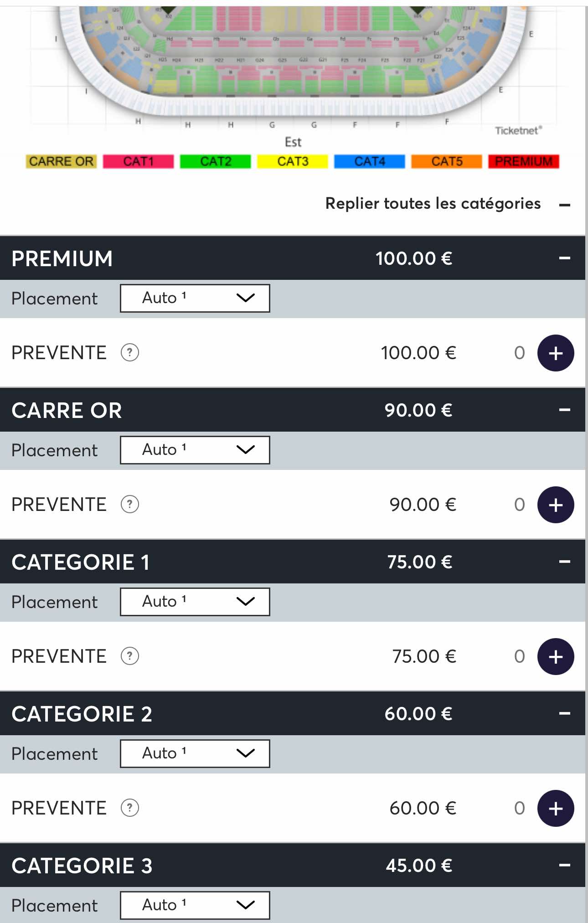Screen dimensions: 588x923
Task: Open CATEGORIE 2 placement dropdown
Action: [195, 753]
